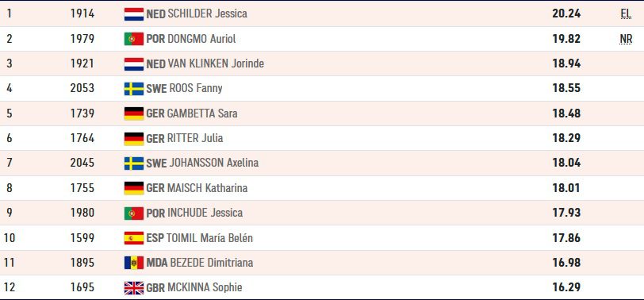Click the Germany flag beside RITTER Julia
The height and width of the screenshot is (300, 644).
point(134,139)
